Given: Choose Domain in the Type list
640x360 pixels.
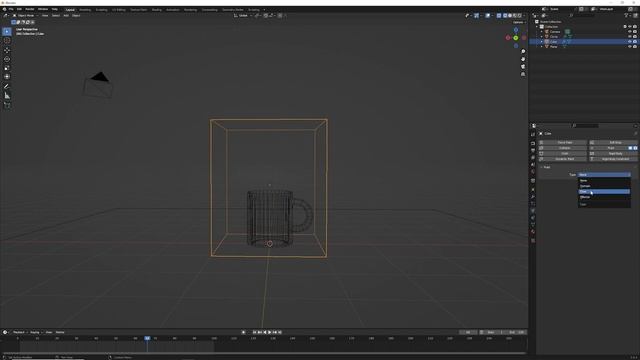Looking at the screenshot, I should [x=604, y=186].
